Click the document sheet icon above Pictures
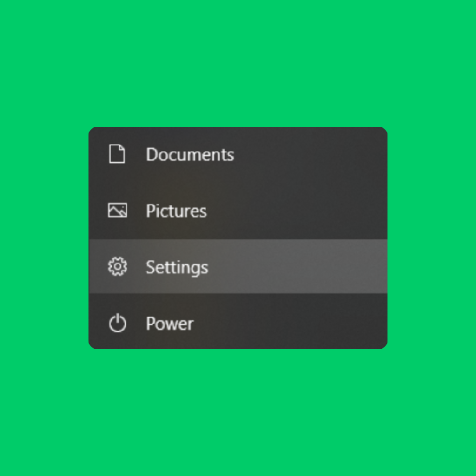This screenshot has width=476, height=476. click(118, 154)
